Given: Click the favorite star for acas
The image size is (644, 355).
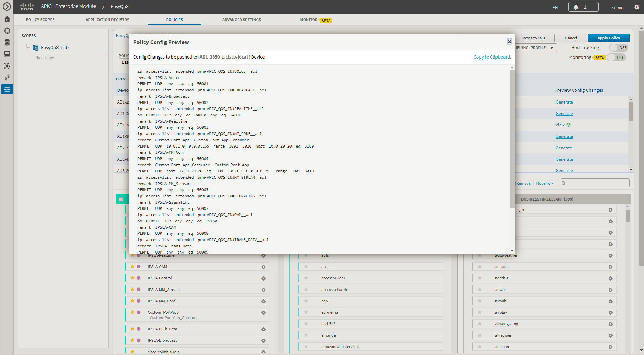Looking at the screenshot, I should coord(306,267).
